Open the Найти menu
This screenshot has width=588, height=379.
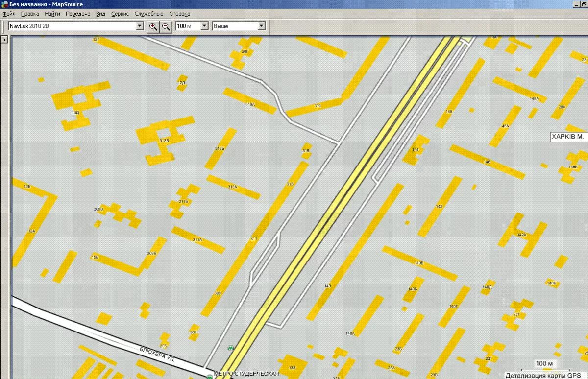(52, 14)
